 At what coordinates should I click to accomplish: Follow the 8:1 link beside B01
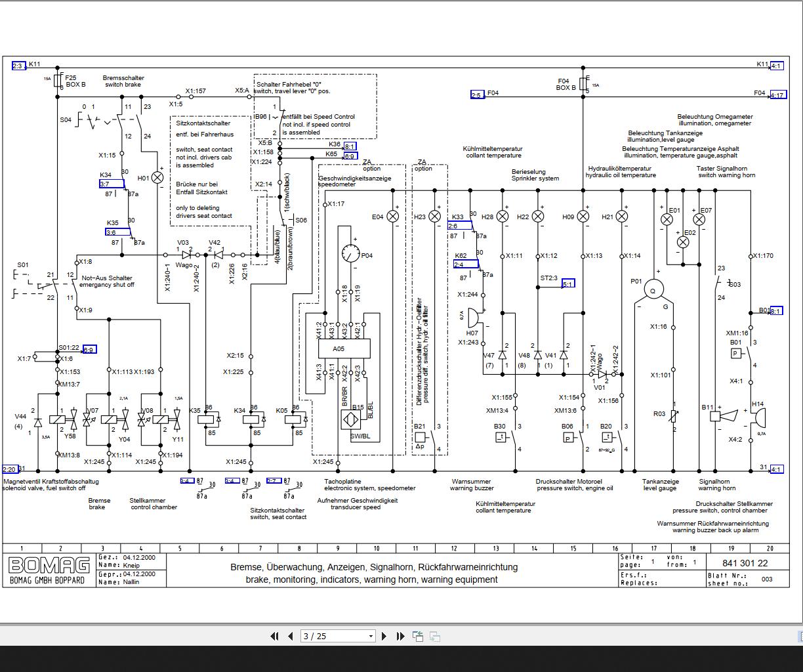coord(776,311)
